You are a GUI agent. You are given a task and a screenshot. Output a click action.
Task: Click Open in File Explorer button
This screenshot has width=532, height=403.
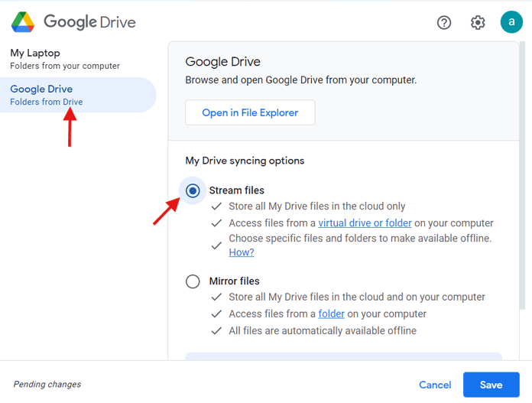(250, 112)
